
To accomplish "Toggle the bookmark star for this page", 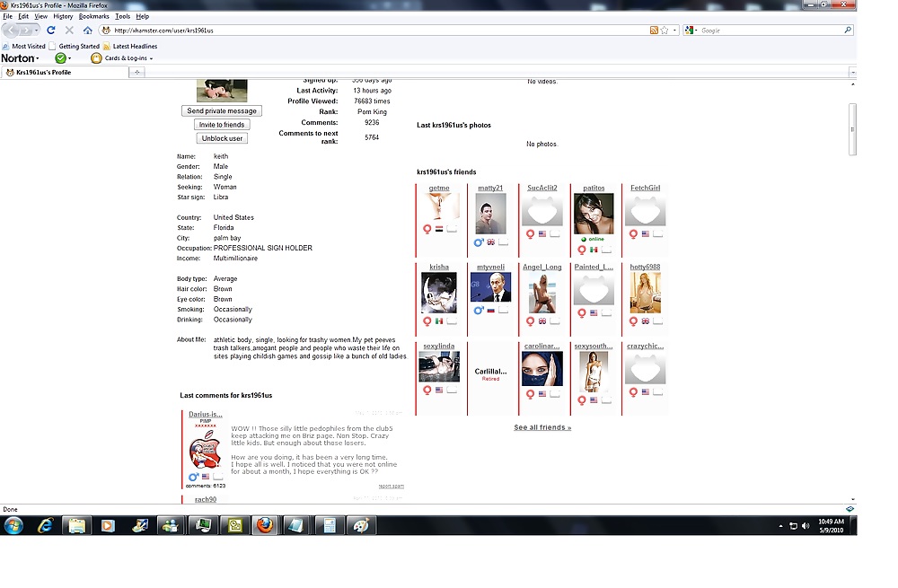I will [665, 31].
